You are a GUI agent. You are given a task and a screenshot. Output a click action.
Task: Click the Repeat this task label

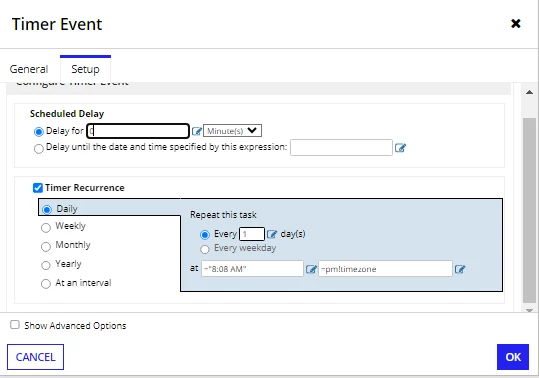click(223, 215)
